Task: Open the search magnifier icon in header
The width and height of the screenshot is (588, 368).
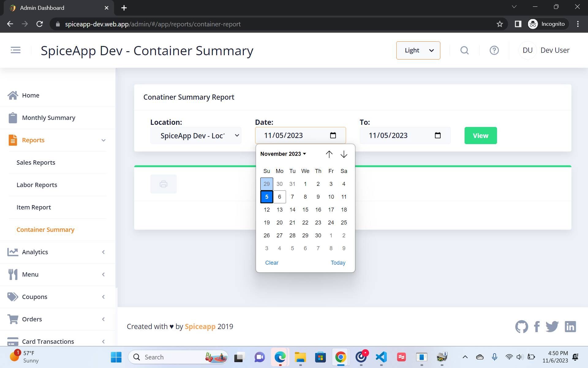Action: [464, 50]
